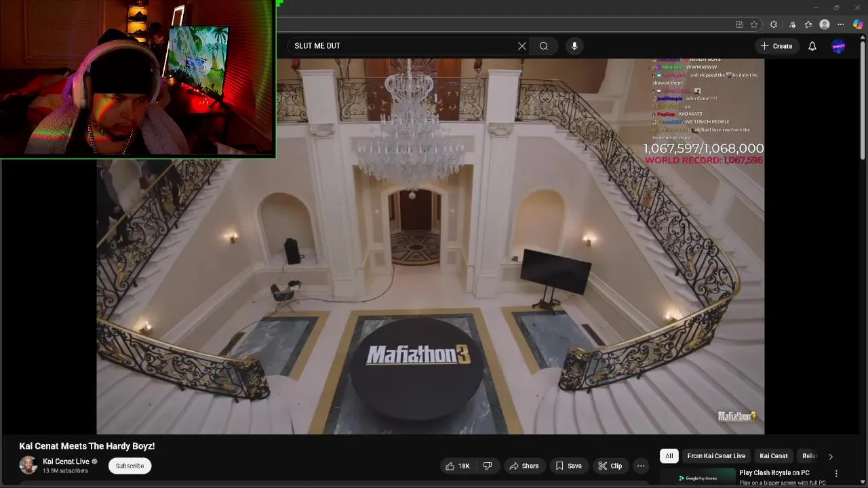Image resolution: width=868 pixels, height=488 pixels.
Task: Open favorites list icon
Action: [808, 24]
